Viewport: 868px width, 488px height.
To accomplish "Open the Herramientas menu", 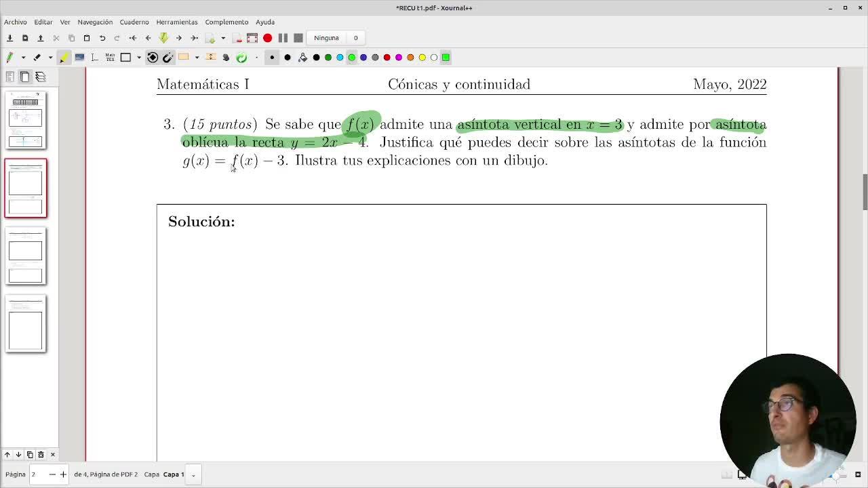I will click(x=177, y=22).
